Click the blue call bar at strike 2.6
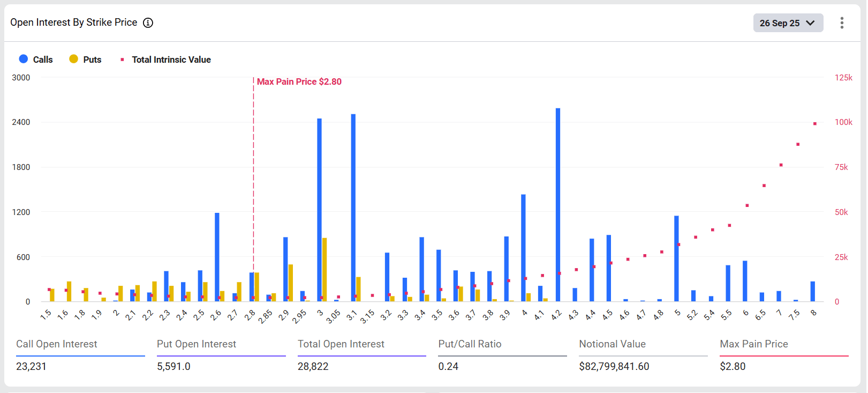Image resolution: width=868 pixels, height=393 pixels. (217, 257)
